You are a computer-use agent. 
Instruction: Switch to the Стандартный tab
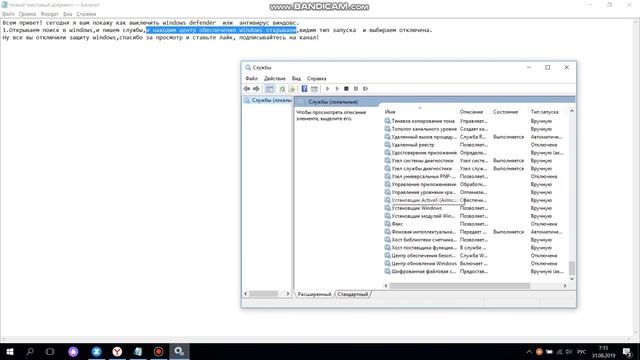point(353,294)
